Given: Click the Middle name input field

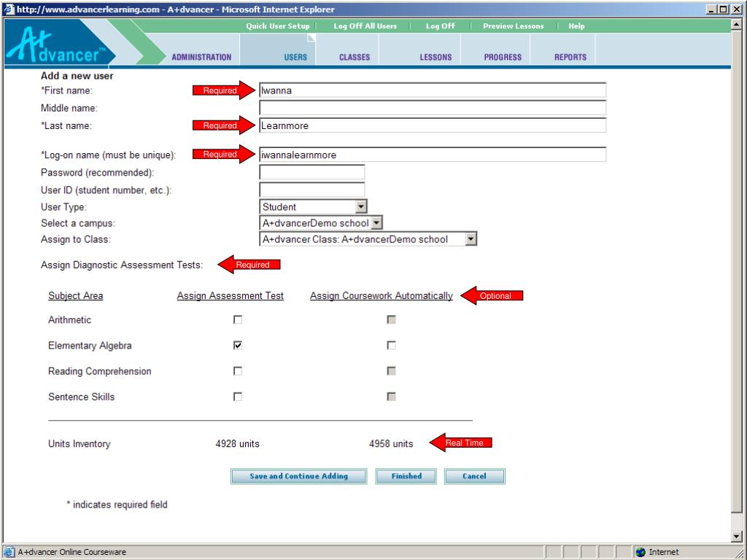Looking at the screenshot, I should (433, 108).
